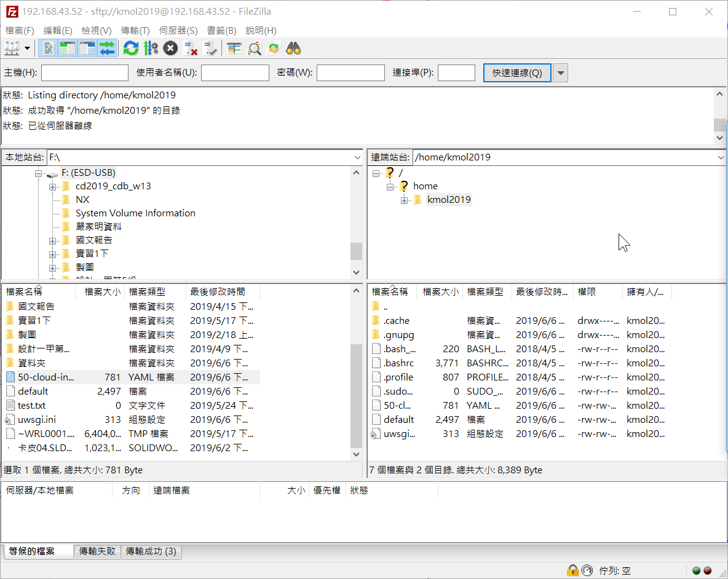Image resolution: width=728 pixels, height=579 pixels.
Task: Collapse the remote root / node
Action: pos(376,173)
